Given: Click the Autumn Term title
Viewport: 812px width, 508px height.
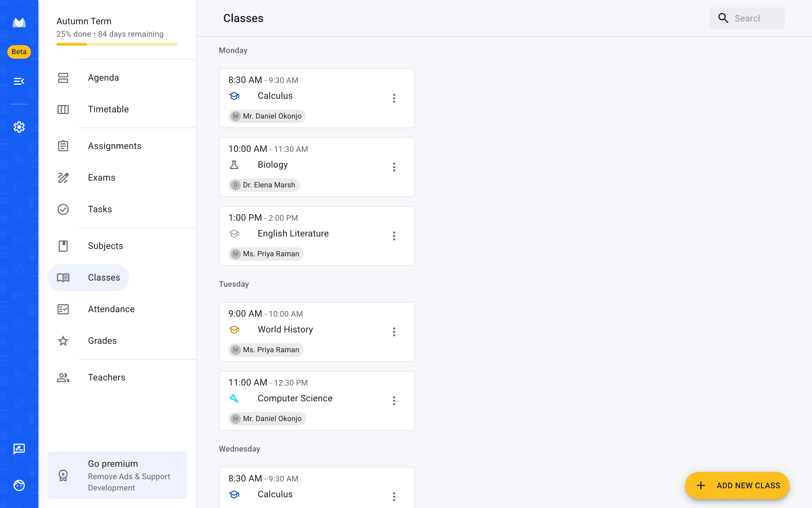Looking at the screenshot, I should 84,21.
